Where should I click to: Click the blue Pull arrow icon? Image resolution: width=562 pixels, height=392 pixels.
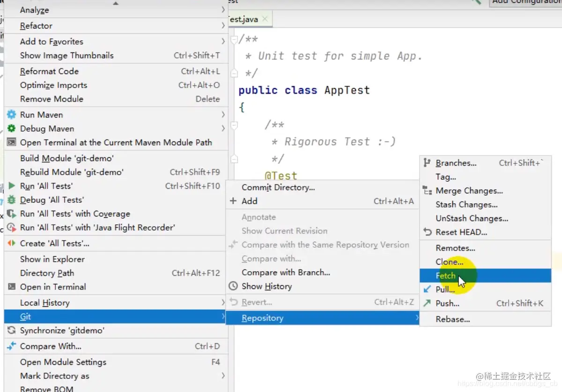coord(427,289)
